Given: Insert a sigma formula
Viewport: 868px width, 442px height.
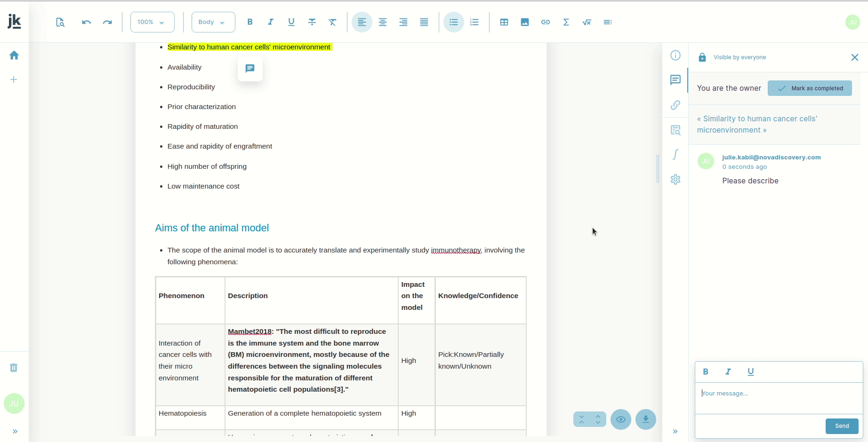Looking at the screenshot, I should click(x=566, y=22).
